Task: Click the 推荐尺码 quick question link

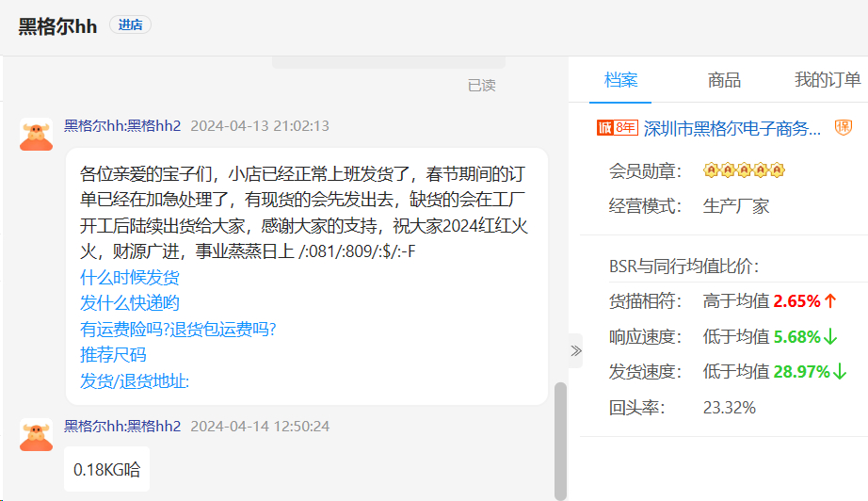Action: point(113,355)
